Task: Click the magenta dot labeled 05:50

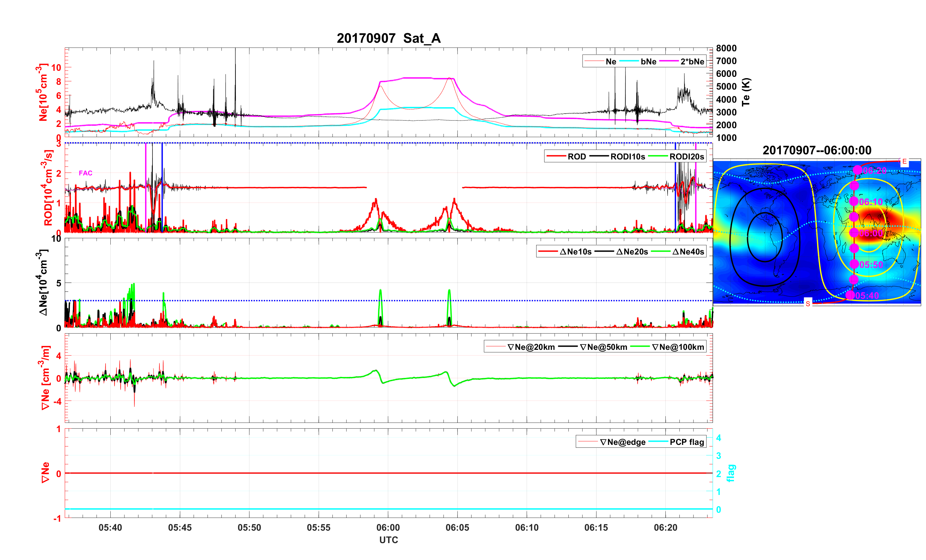Action: (854, 264)
